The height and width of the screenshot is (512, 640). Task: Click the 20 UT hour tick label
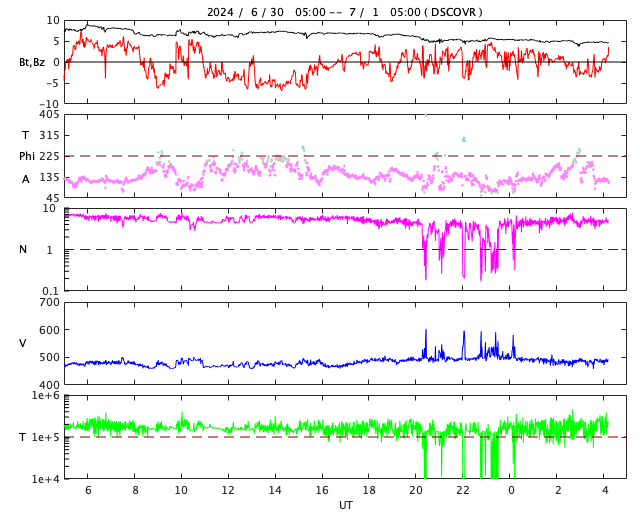416,490
